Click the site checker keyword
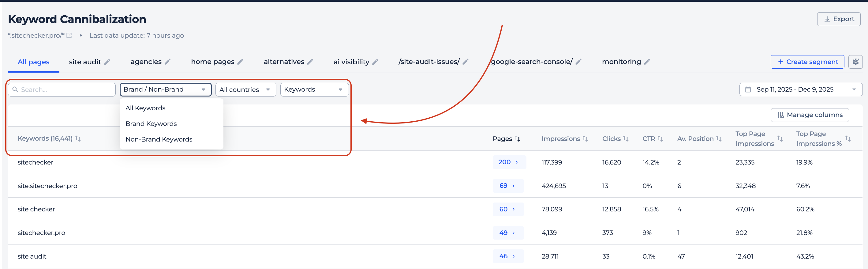 [36, 209]
